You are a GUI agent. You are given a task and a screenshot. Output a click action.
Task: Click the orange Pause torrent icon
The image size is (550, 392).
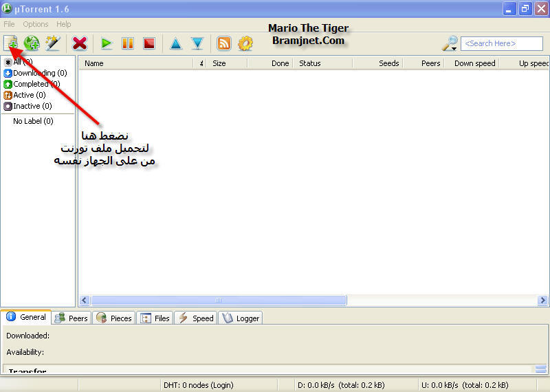[128, 43]
